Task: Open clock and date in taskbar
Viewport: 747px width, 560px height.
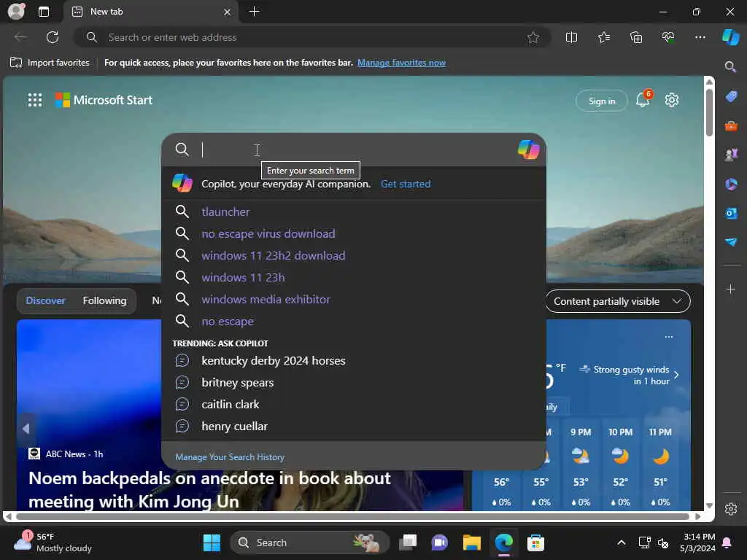Action: (698, 542)
